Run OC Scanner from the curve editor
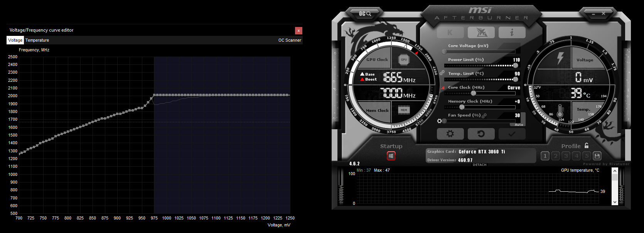Viewport: 644px width, 233px height. (290, 40)
